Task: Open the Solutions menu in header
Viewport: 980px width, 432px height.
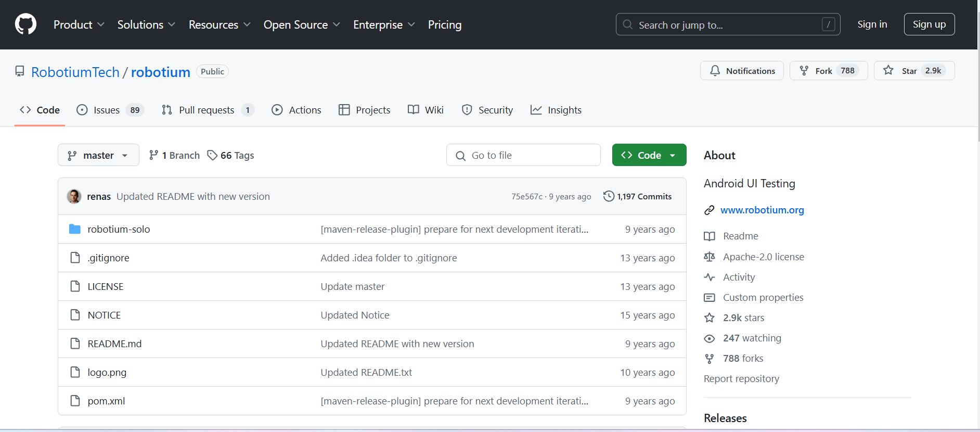Action: pos(146,24)
